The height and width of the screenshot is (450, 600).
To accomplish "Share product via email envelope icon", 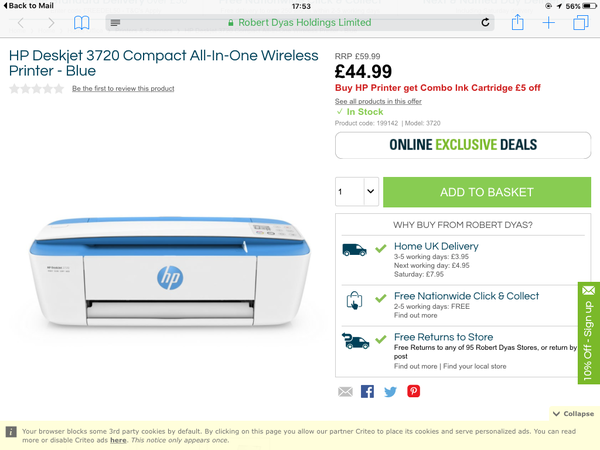I will [x=345, y=391].
